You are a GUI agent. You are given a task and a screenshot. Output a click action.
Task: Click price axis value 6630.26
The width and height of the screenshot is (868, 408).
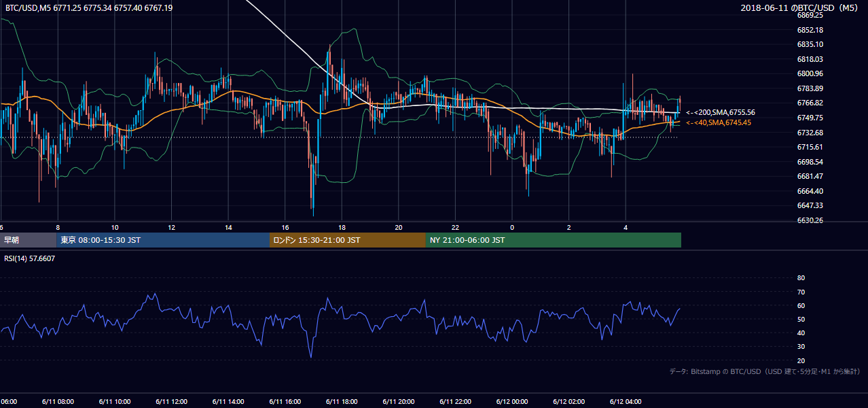pos(810,220)
